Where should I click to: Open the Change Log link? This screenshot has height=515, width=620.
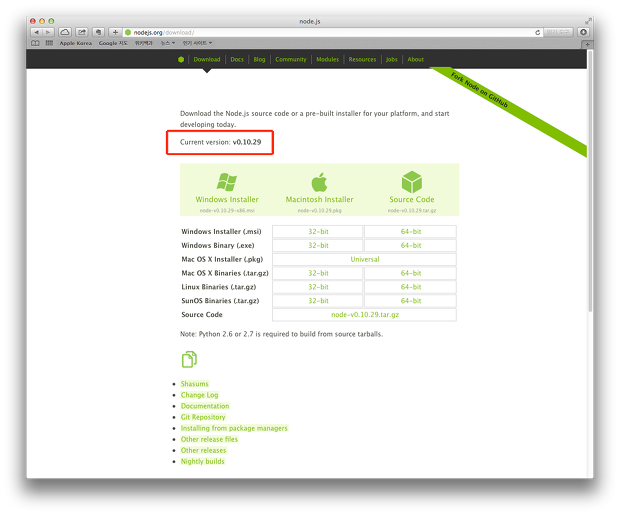[199, 395]
